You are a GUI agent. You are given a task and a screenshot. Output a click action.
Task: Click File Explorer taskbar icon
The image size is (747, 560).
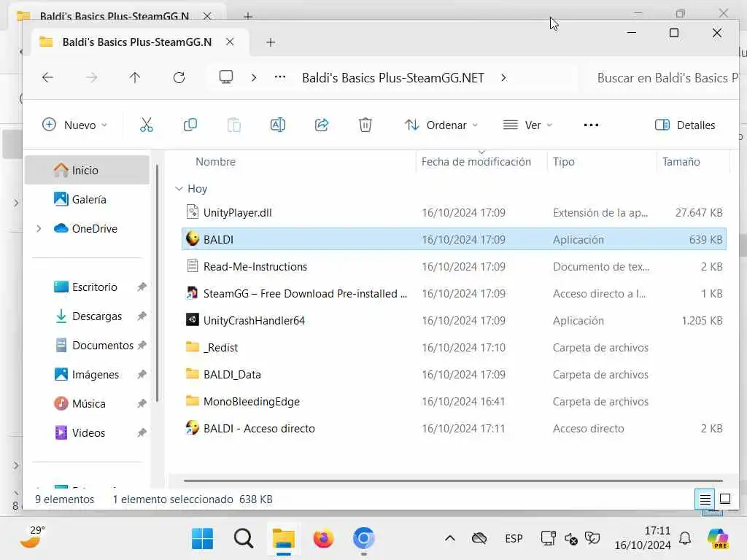(x=284, y=539)
